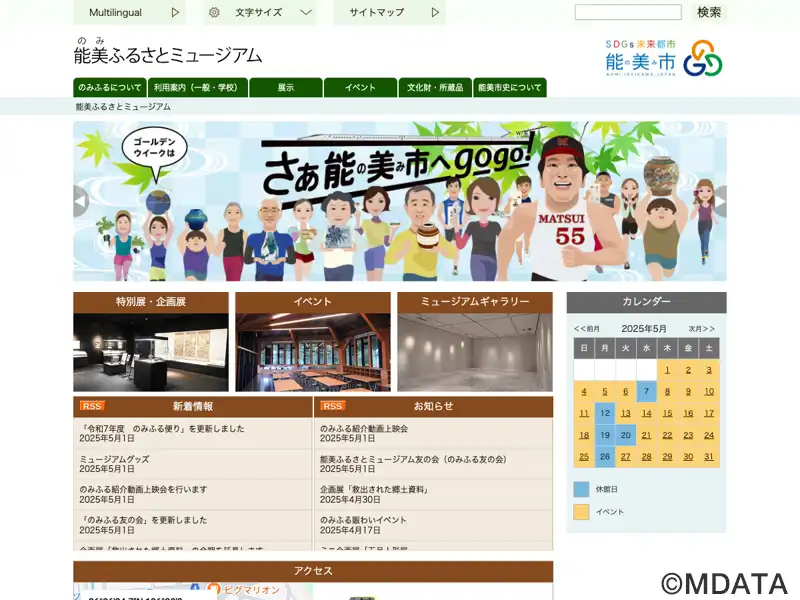Open the 利用案内（一般・学校） tab
The width and height of the screenshot is (800, 600).
click(x=198, y=87)
